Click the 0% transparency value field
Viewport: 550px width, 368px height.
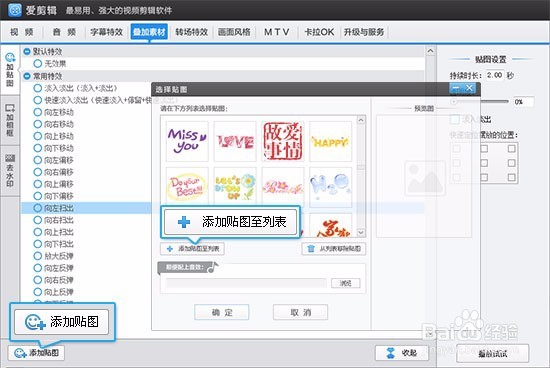click(523, 102)
